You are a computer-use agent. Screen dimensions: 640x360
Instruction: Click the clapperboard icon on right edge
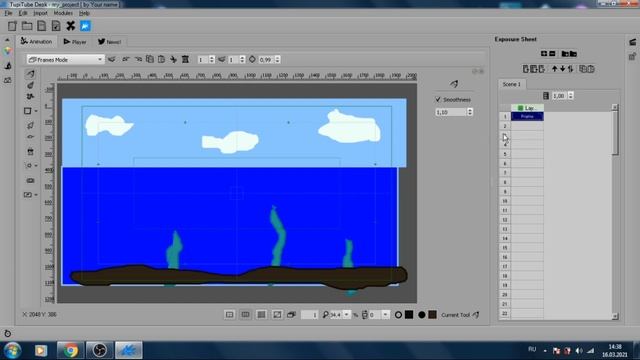[633, 42]
